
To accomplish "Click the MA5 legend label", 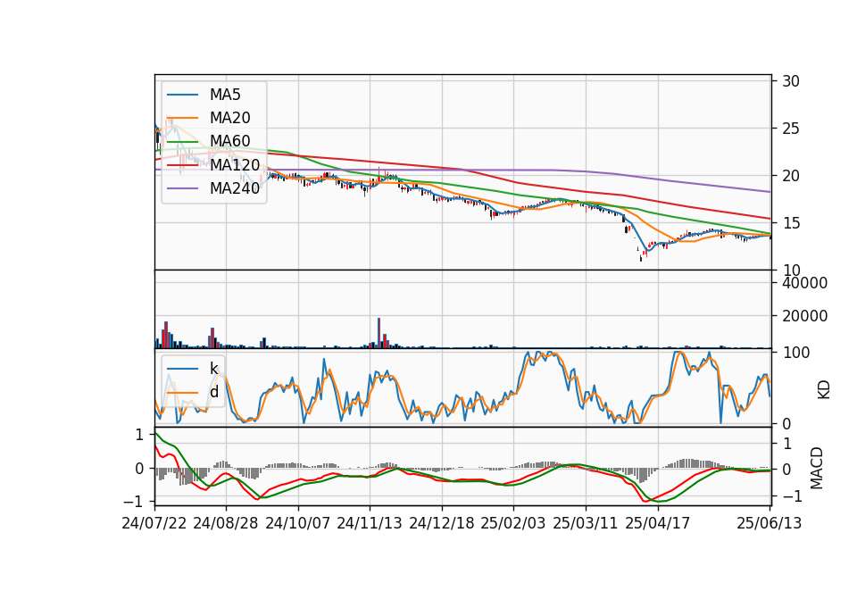I will pos(225,95).
